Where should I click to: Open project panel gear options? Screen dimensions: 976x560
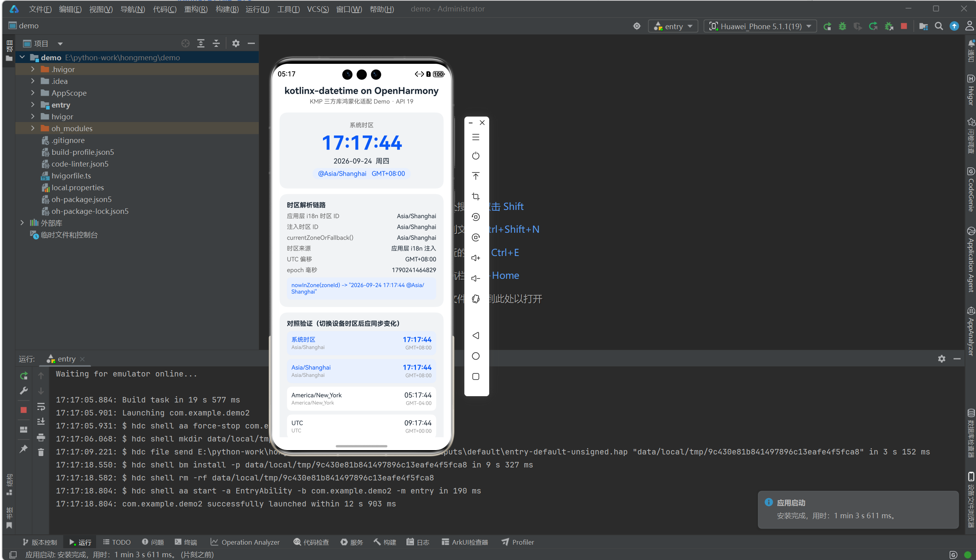pos(236,44)
